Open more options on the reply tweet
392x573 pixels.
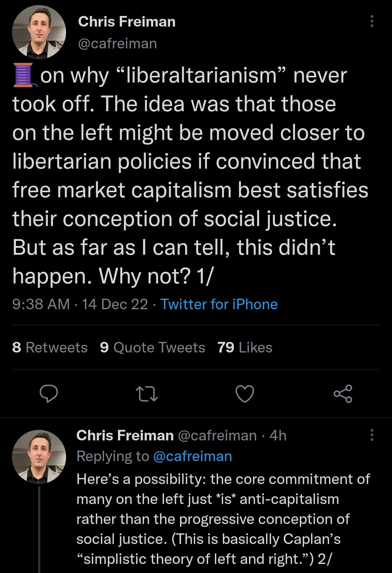tap(372, 435)
